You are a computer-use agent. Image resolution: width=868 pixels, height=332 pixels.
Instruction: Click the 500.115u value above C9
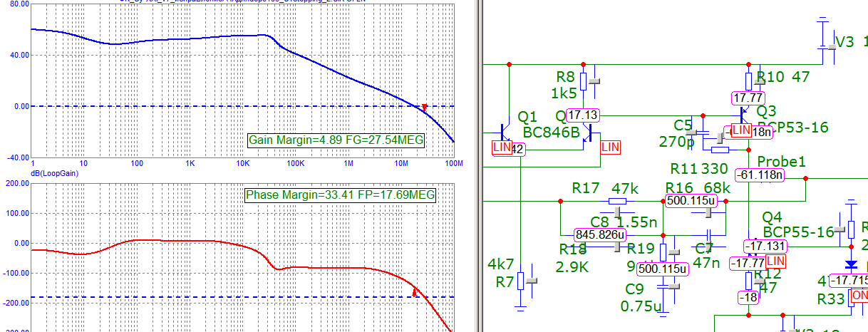(x=663, y=269)
